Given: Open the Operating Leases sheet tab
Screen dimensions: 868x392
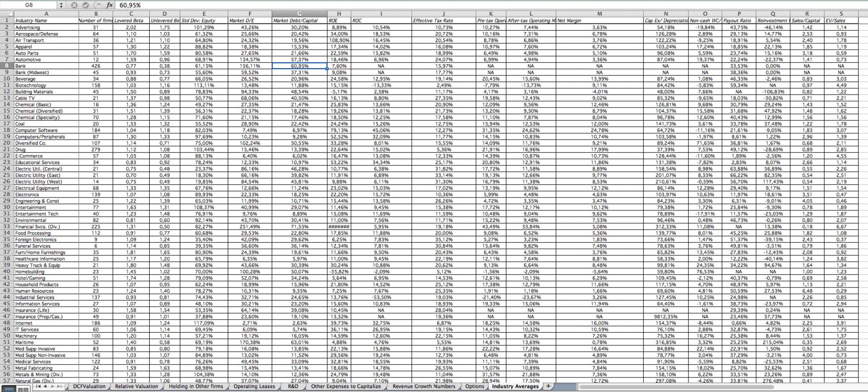Looking at the screenshot, I should [x=254, y=387].
